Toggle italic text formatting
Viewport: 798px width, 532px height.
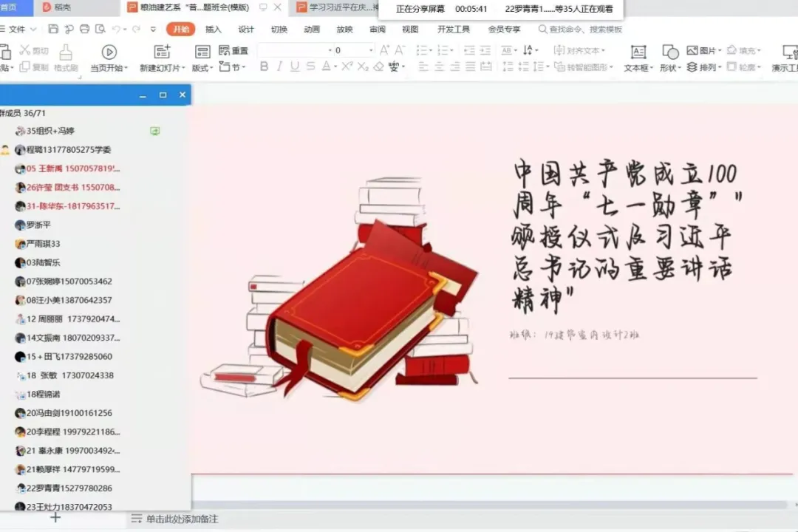tap(279, 66)
